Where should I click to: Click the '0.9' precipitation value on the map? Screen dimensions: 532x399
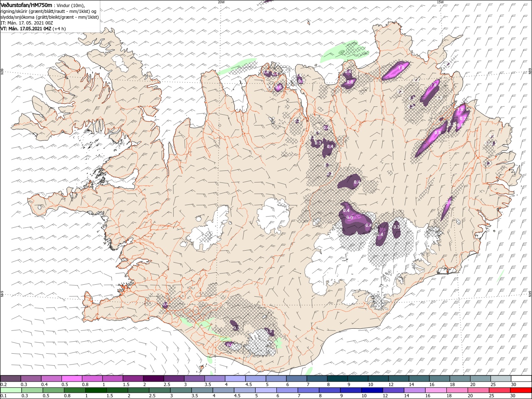pos(438,133)
